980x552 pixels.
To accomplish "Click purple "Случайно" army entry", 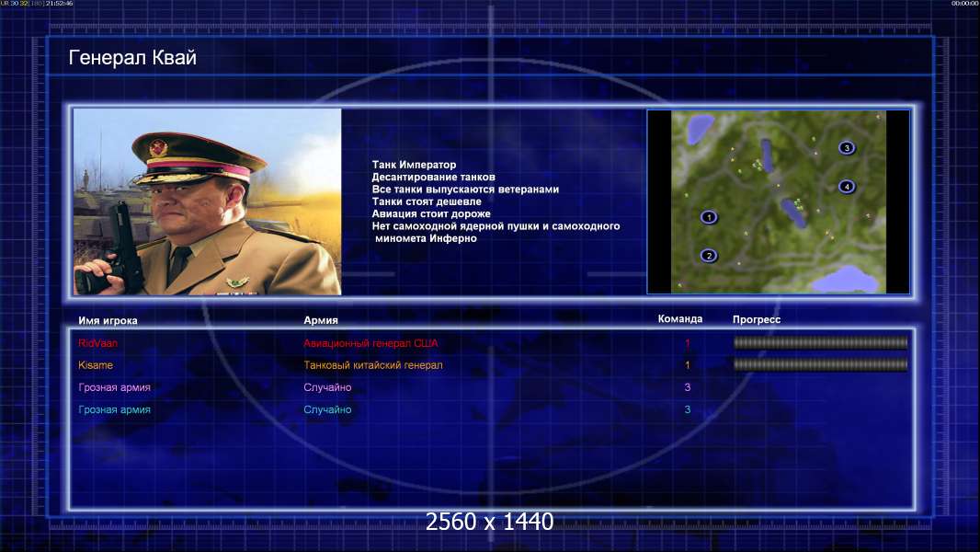I will point(327,387).
